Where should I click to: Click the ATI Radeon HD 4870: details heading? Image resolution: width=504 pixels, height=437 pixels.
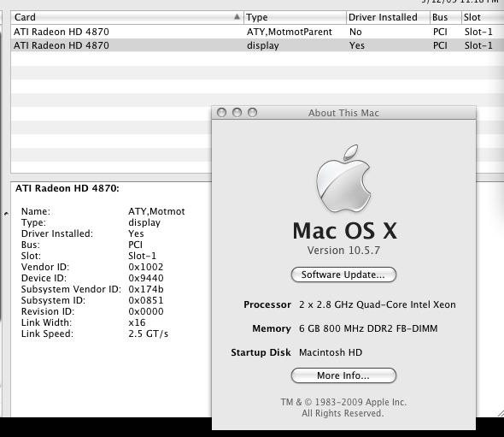tap(67, 188)
